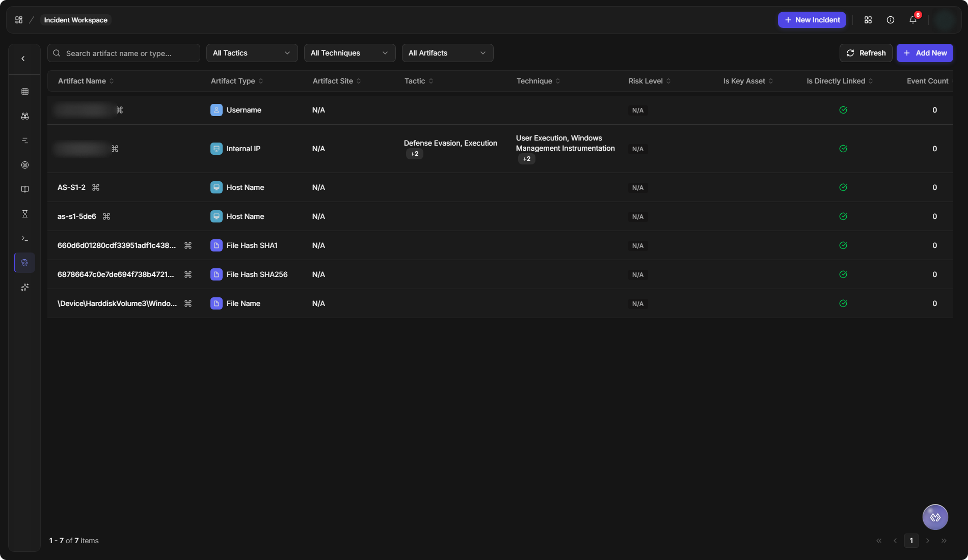The width and height of the screenshot is (968, 560).
Task: Toggle Directly Linked check for File Name row
Action: 843,303
